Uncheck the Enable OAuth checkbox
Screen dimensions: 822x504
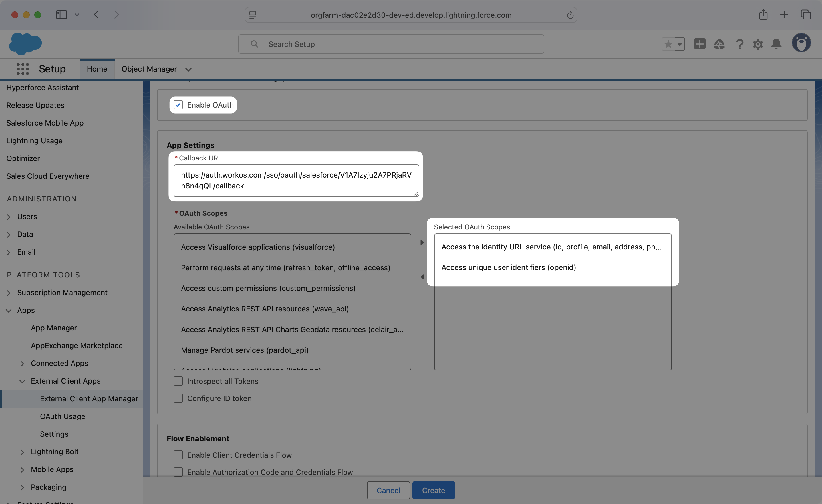178,105
